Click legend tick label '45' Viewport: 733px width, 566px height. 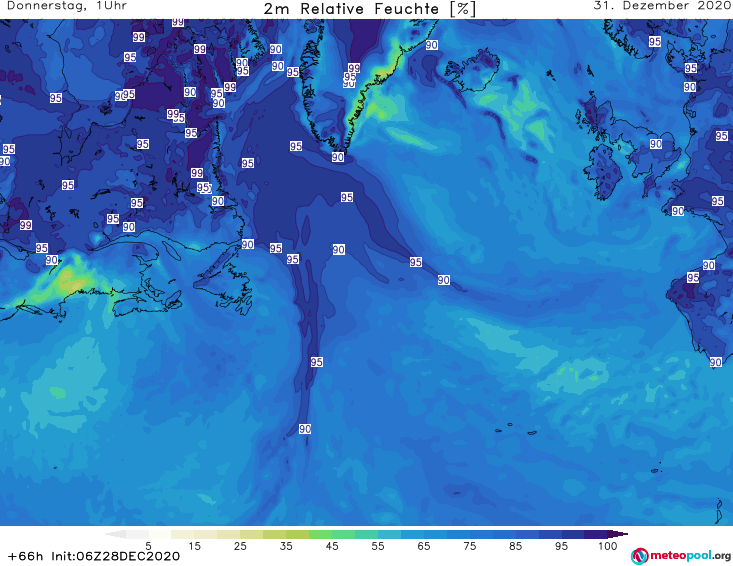tap(332, 546)
